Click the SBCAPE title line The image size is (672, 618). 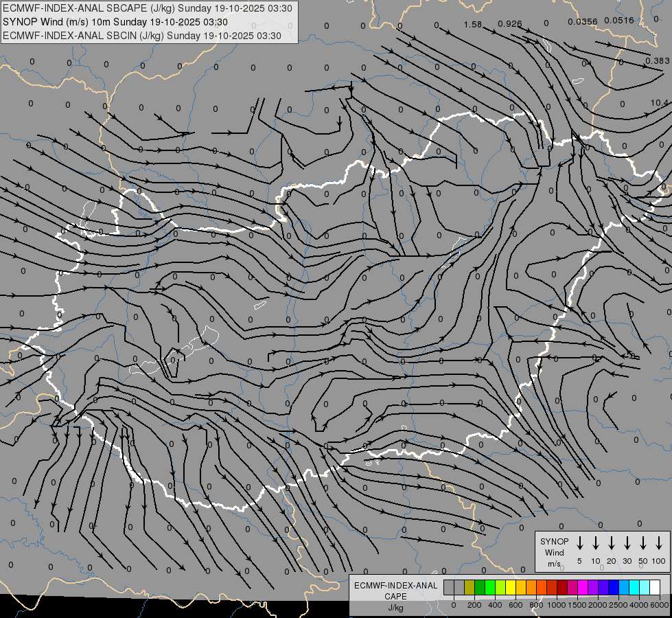click(148, 8)
